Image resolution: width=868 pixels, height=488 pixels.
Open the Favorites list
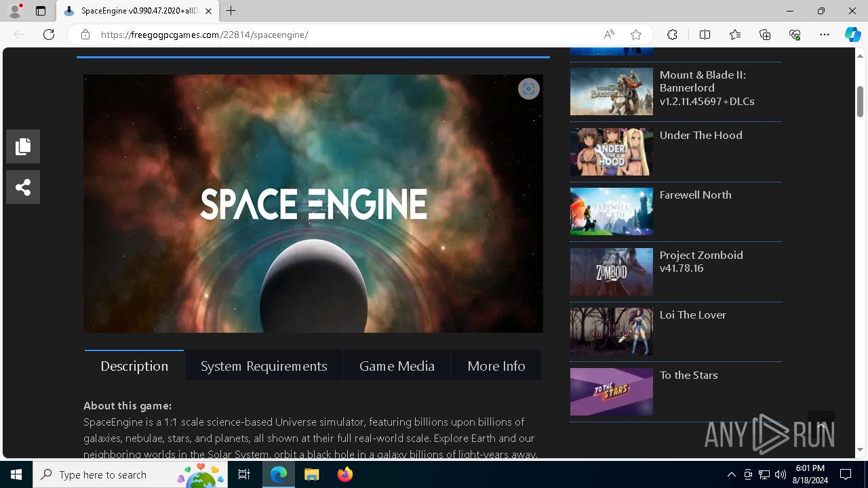735,35
